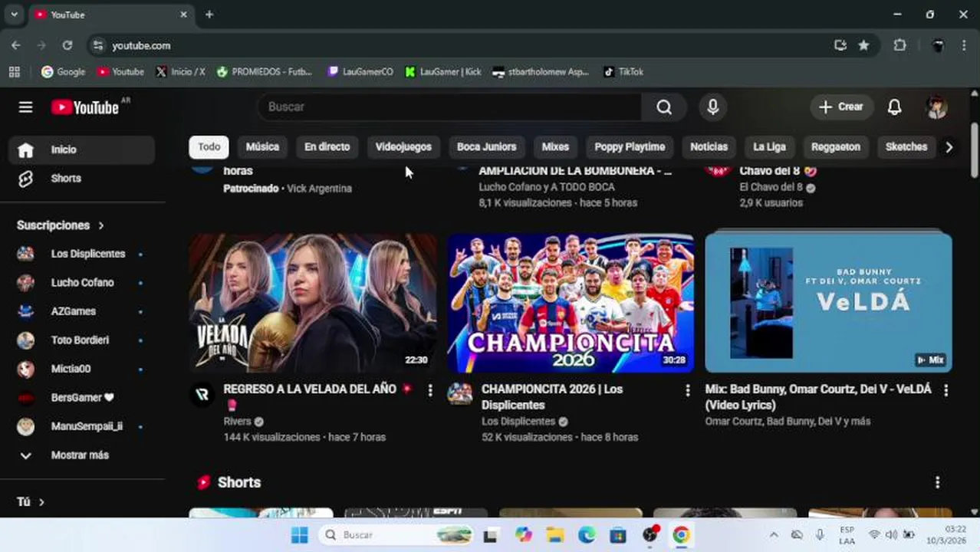Click the magnifier search button
Screen dimensions: 980x552
click(x=664, y=107)
